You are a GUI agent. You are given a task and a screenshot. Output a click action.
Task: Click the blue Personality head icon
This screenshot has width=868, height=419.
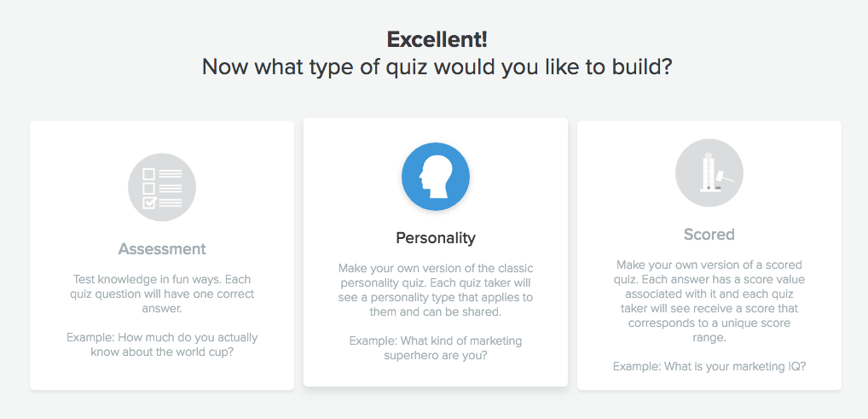coord(436,176)
